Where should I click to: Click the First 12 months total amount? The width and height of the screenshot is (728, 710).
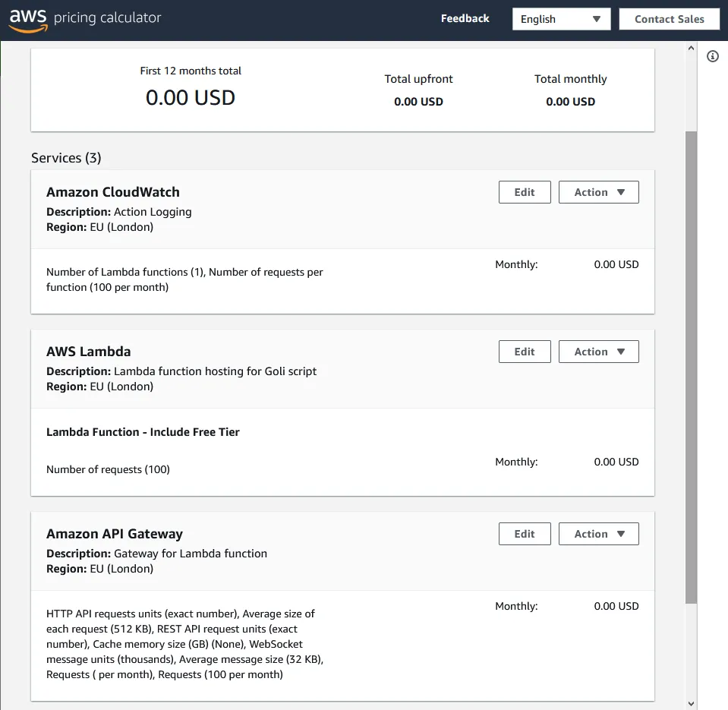coord(190,97)
